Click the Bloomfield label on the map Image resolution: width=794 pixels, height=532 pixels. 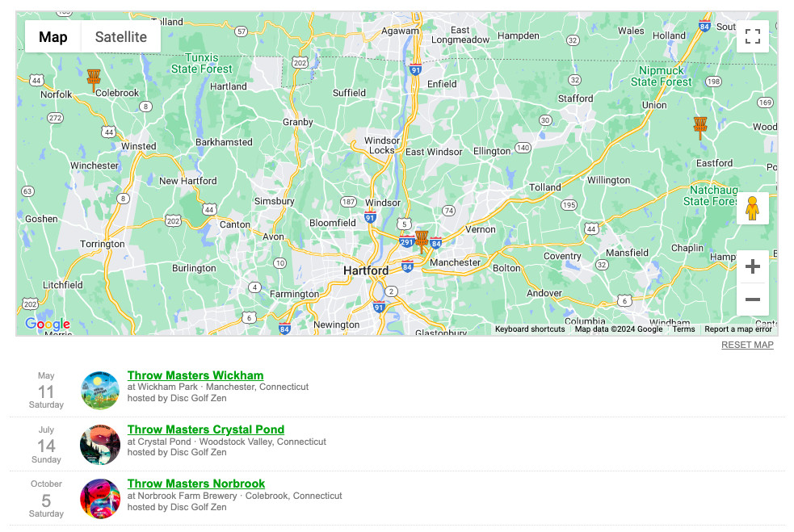tap(333, 223)
